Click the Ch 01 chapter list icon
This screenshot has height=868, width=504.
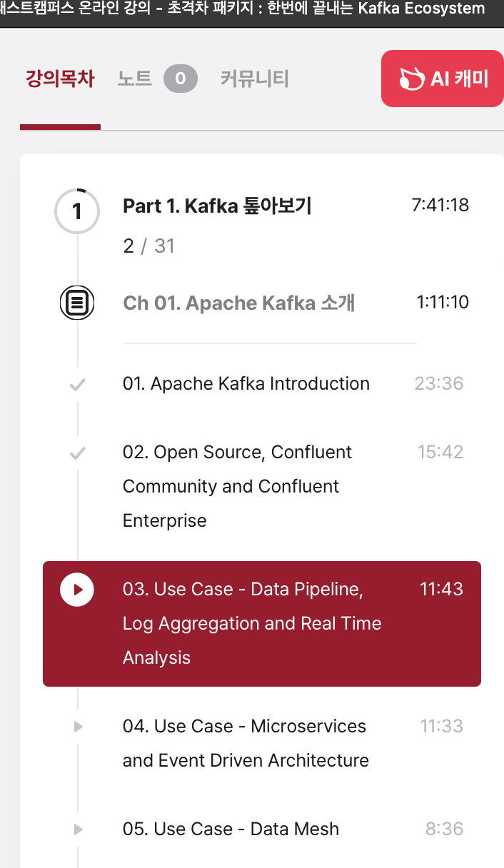[x=77, y=303]
